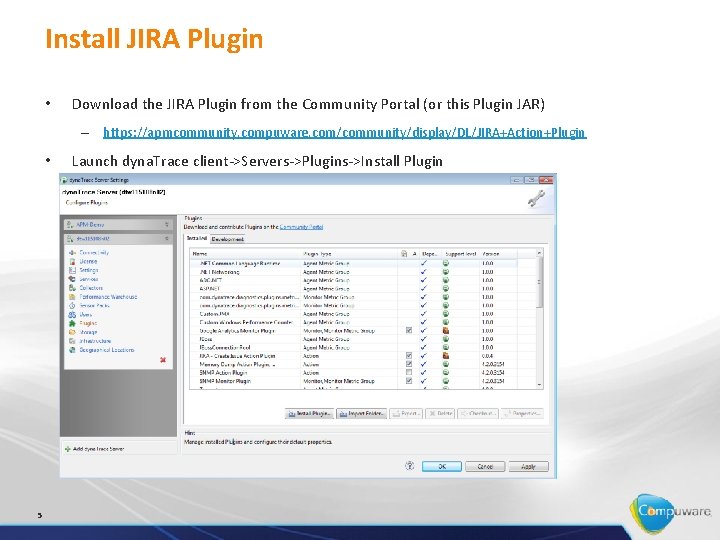The height and width of the screenshot is (540, 720).
Task: Click the red X remove-server icon
Action: 163,360
